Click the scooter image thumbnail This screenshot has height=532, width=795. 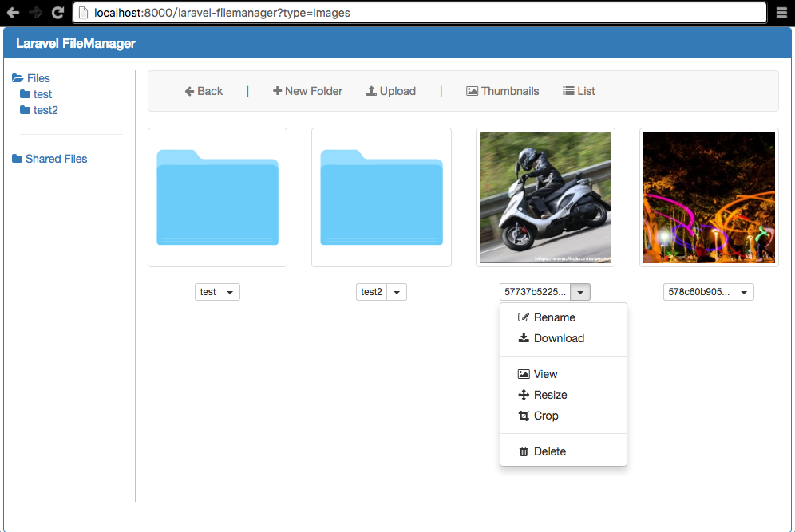pyautogui.click(x=545, y=197)
